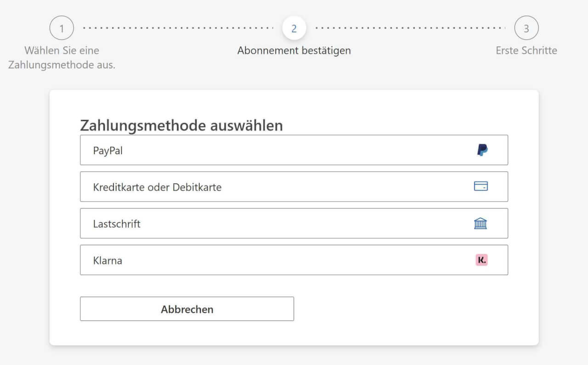Image resolution: width=588 pixels, height=365 pixels.
Task: Click the empty panel area right of Abbrechen
Action: 404,309
